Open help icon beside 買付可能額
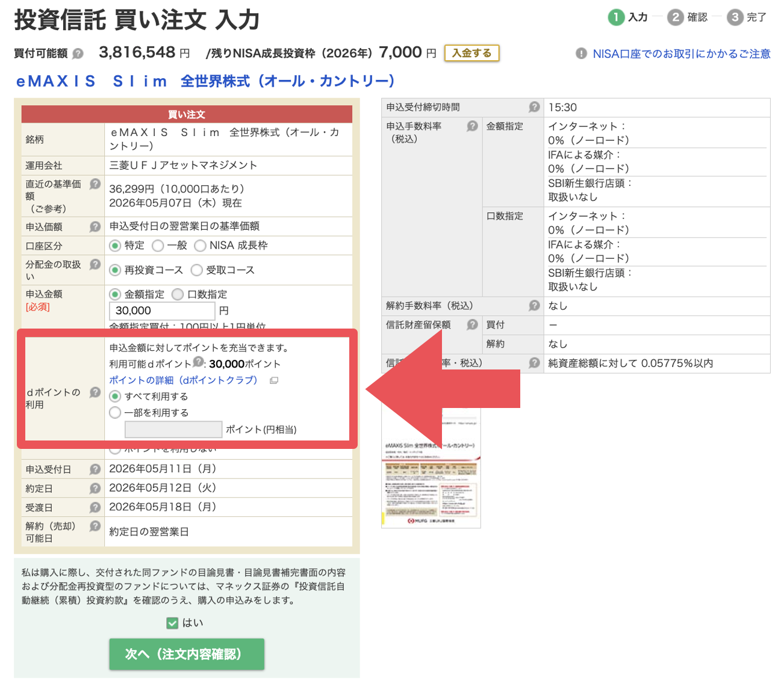This screenshot has height=686, width=784. [78, 54]
